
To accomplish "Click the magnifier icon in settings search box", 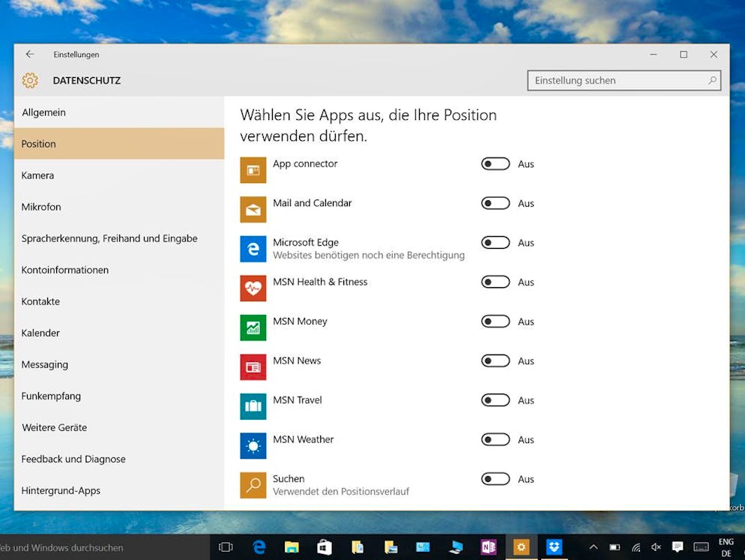I will (712, 80).
